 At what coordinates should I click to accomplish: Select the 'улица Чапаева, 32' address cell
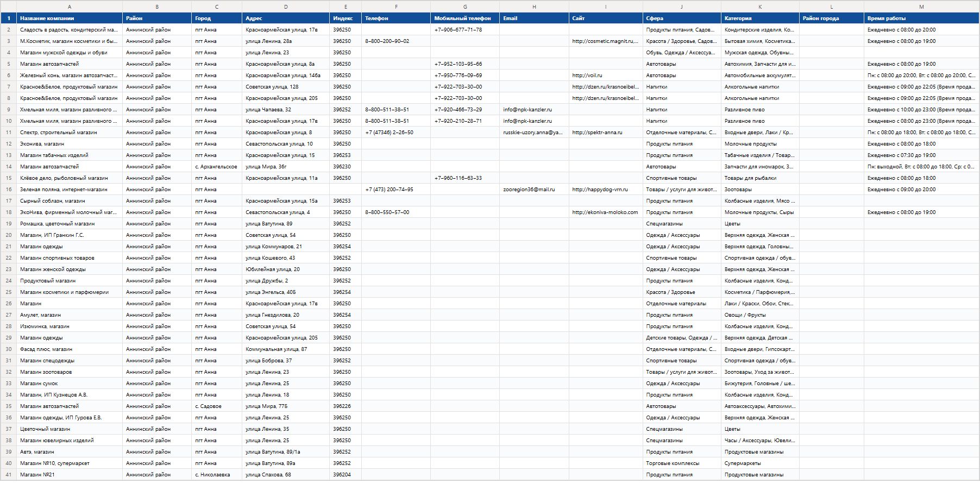(286, 109)
